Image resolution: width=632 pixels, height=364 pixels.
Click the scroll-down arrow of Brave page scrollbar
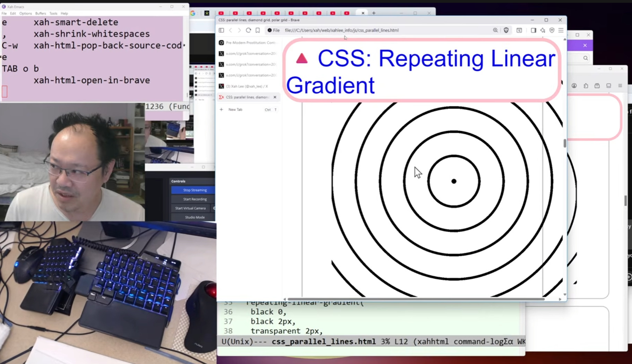coord(565,295)
